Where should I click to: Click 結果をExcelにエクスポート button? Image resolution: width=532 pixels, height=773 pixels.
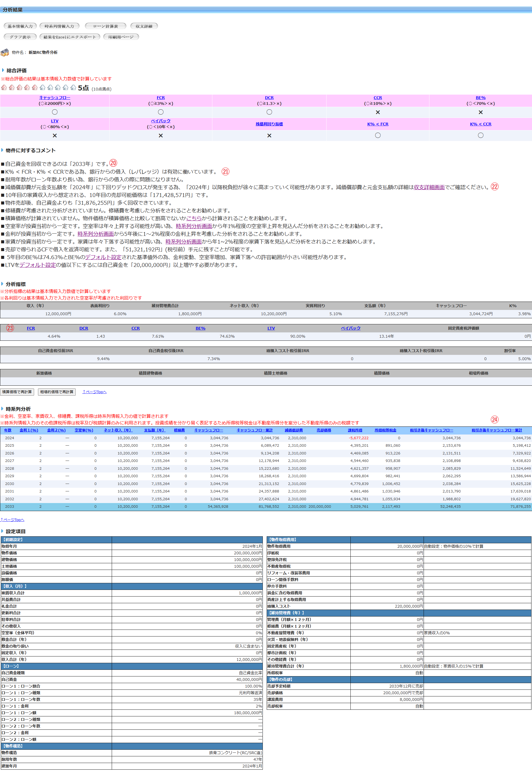coord(70,37)
